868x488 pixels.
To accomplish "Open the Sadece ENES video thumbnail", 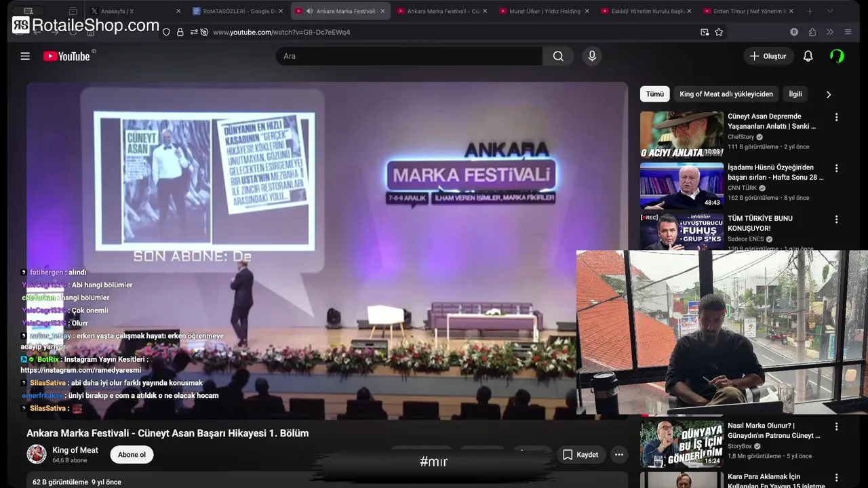I will coord(682,232).
